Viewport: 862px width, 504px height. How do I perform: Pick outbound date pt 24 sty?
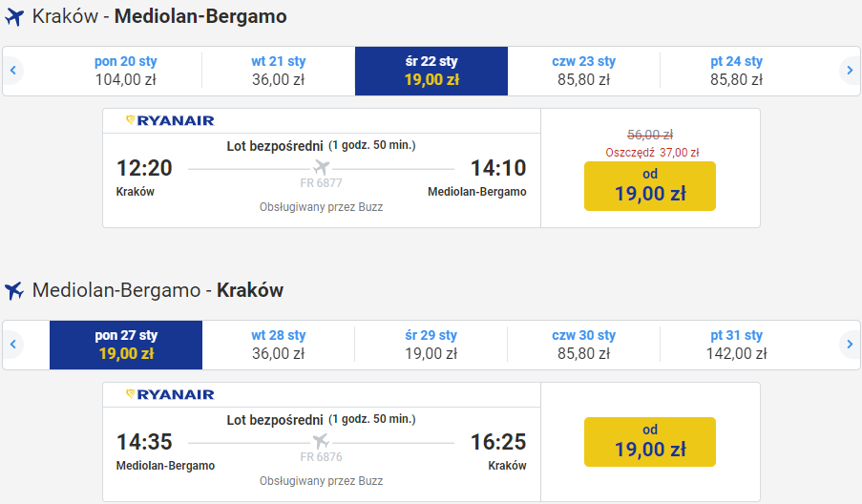[x=737, y=71]
